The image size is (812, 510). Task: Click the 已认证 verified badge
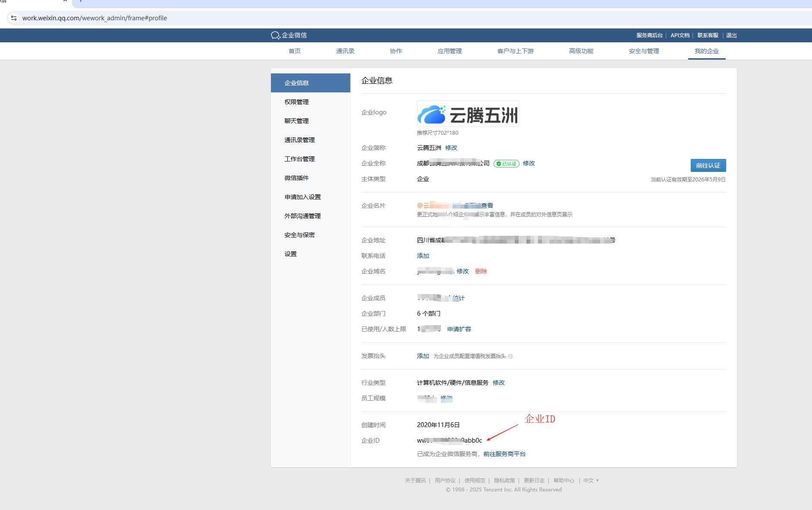[x=507, y=164]
